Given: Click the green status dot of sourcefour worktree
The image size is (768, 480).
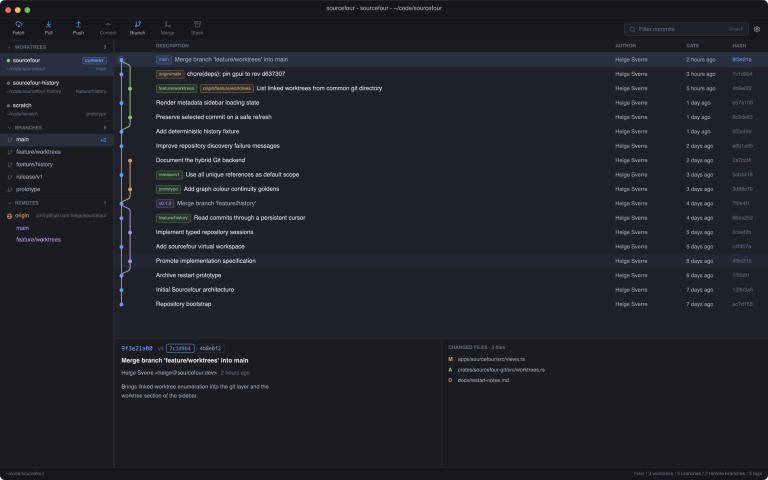Looking at the screenshot, I should pos(8,60).
